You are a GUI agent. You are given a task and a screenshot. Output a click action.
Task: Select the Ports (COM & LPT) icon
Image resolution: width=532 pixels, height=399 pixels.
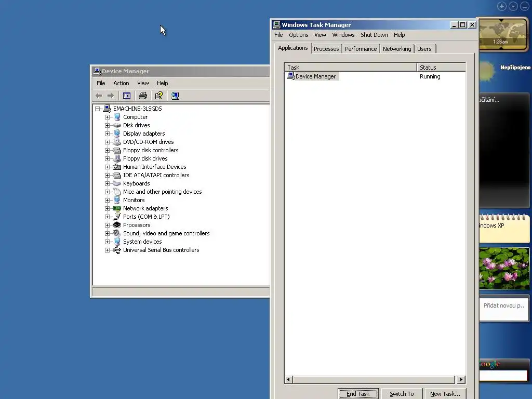117,217
